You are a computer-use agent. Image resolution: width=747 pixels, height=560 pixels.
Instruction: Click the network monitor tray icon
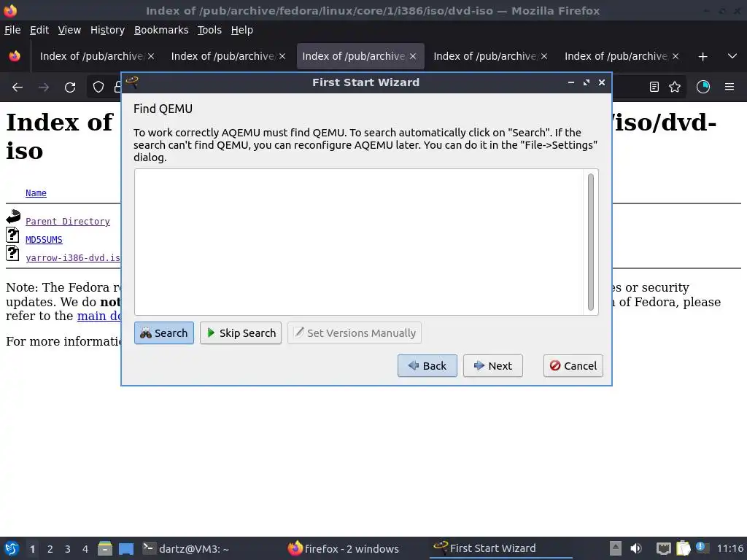coord(663,548)
